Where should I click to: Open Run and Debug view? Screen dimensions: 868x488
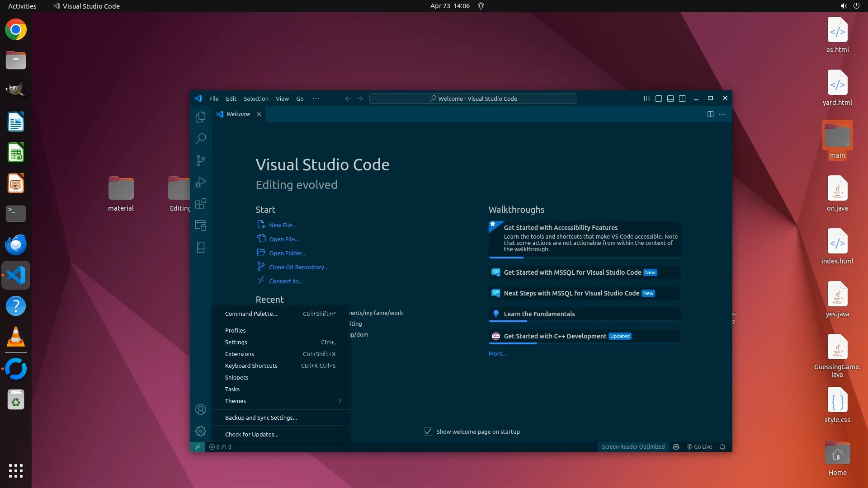[201, 182]
